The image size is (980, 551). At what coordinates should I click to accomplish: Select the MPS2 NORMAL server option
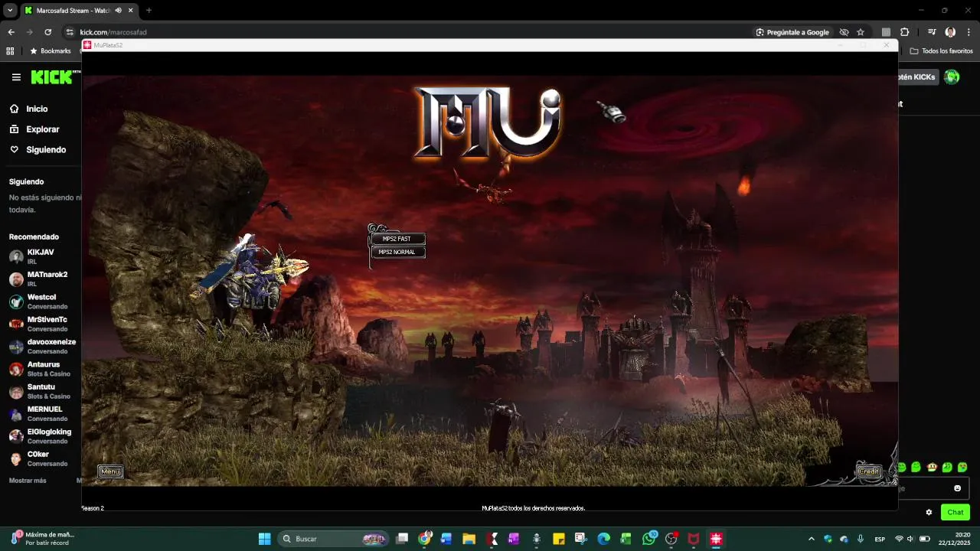(397, 252)
